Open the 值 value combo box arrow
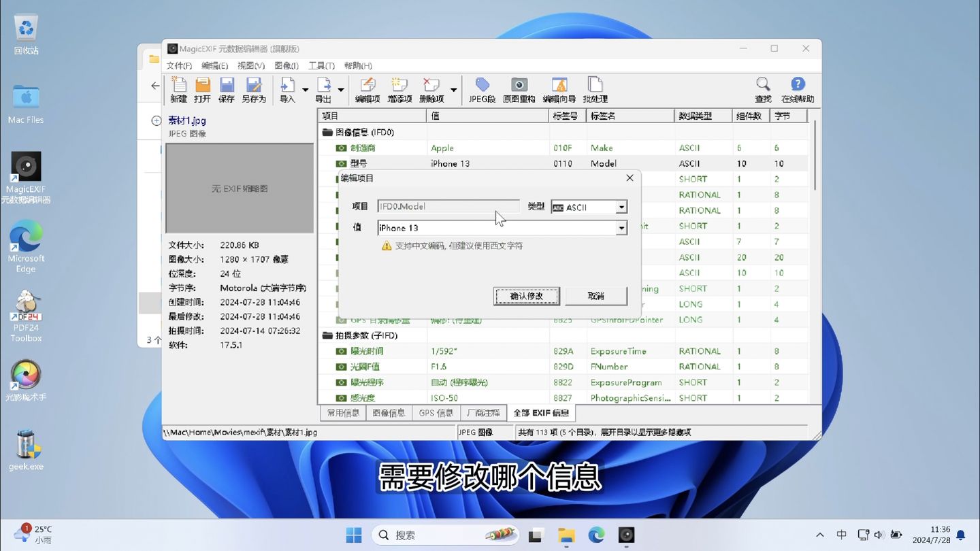980x551 pixels. click(x=621, y=229)
